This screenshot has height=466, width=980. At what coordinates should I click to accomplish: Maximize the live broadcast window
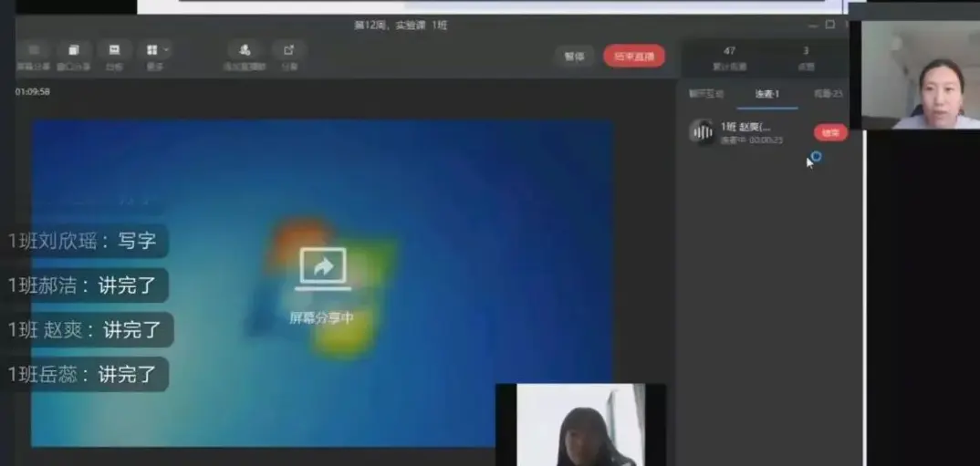tap(830, 25)
